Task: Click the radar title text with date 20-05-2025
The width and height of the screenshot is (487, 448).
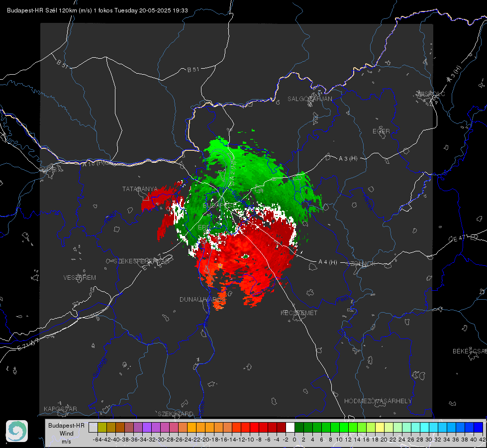Action: (97, 10)
